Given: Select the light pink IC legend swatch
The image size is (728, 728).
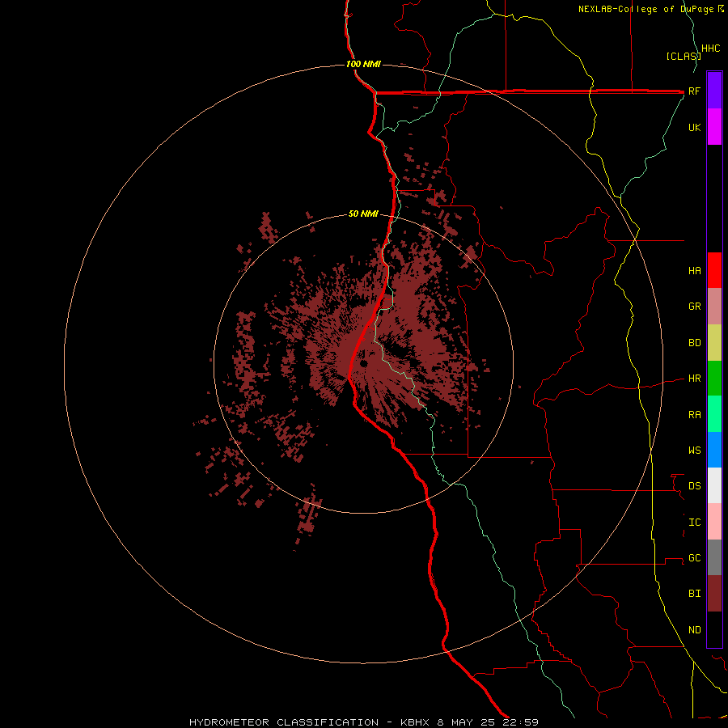Looking at the screenshot, I should [714, 522].
